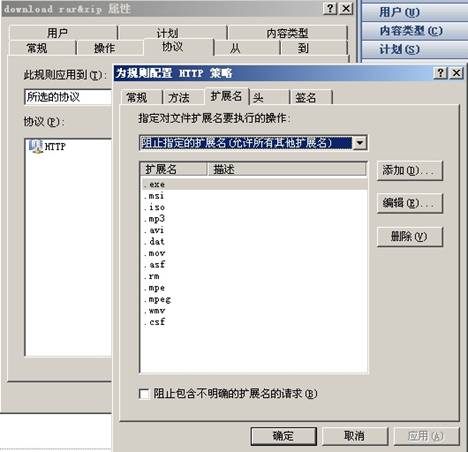
Task: Enable 阻止包含不明确的扩展名的请求 checkbox
Action: point(144,394)
